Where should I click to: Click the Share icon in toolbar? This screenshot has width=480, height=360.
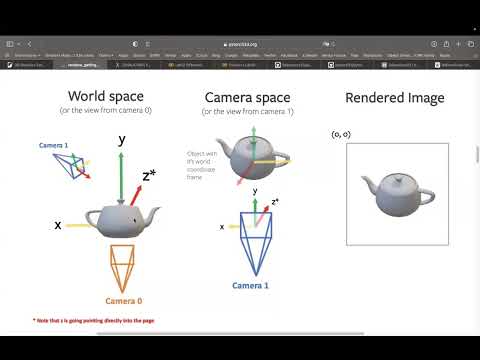(x=446, y=44)
